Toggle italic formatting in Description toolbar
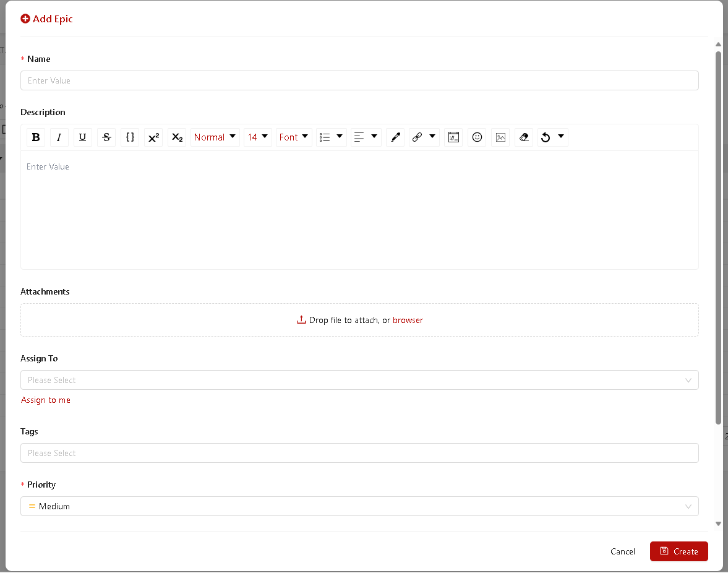728x573 pixels. [59, 137]
